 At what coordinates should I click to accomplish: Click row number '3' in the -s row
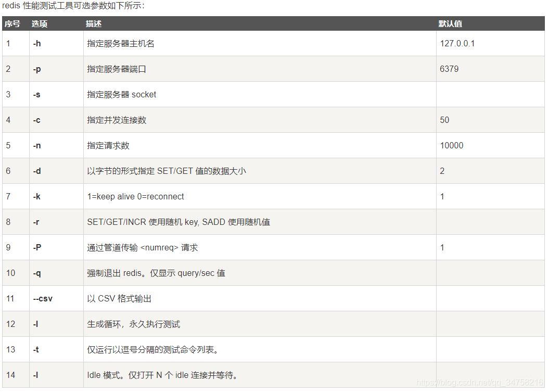(x=8, y=94)
